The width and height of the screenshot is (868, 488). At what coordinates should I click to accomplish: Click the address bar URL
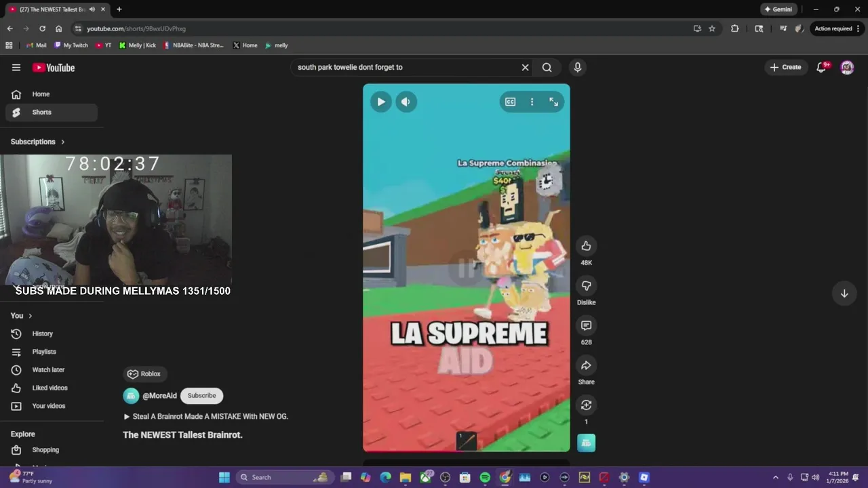pyautogui.click(x=136, y=28)
